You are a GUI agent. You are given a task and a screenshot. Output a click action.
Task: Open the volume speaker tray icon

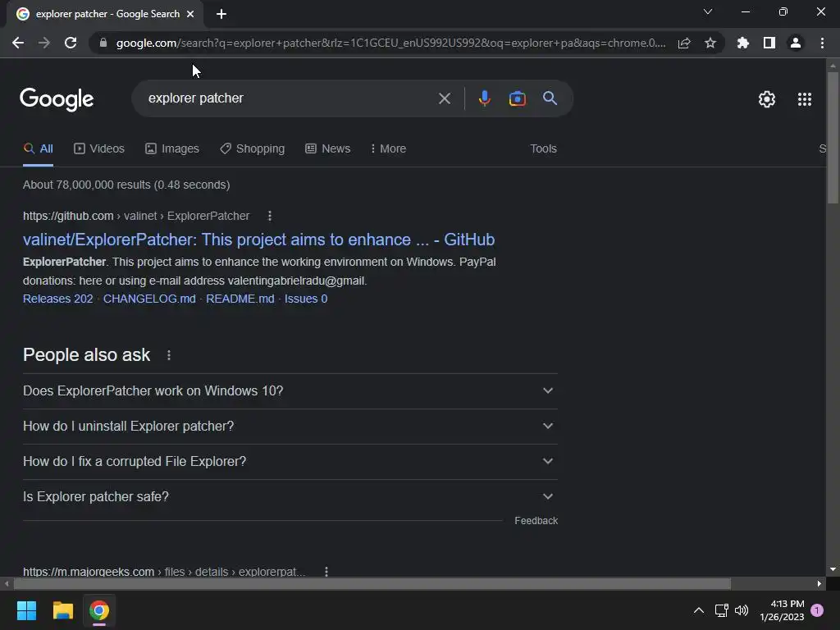[742, 610]
